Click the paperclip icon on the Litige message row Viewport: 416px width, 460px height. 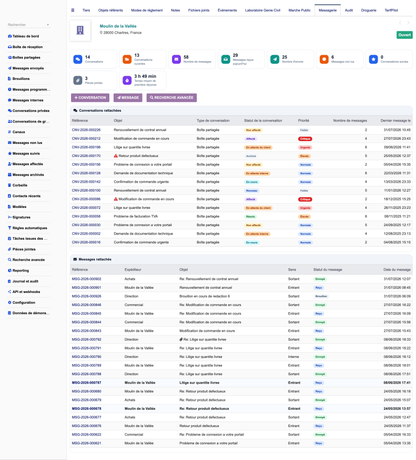pos(181,339)
